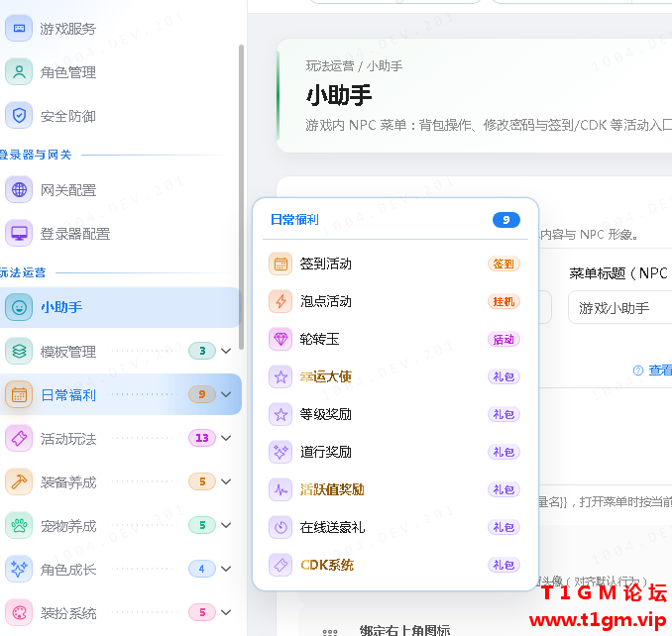Open 签到活动 from the popup menu
Screen dimensions: 672x636
pyautogui.click(x=394, y=264)
